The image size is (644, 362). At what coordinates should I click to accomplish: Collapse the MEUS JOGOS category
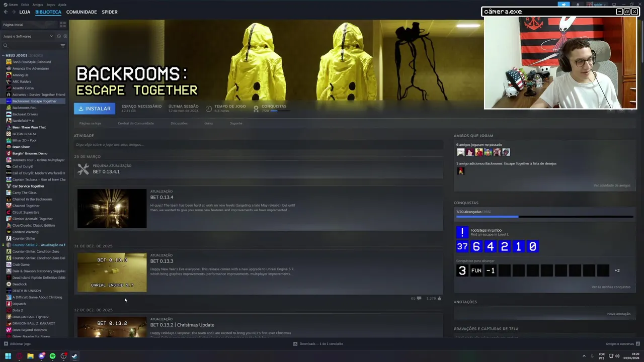3,55
